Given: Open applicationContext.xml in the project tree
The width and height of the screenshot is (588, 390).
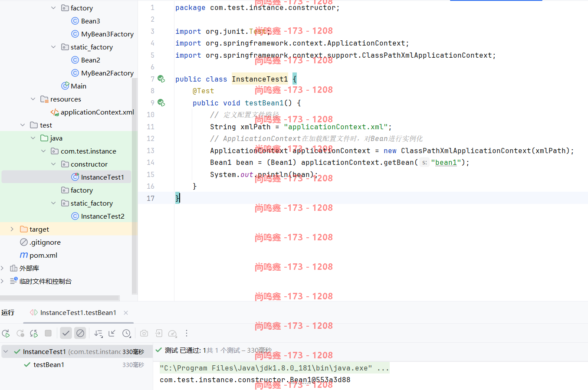Looking at the screenshot, I should click(97, 112).
